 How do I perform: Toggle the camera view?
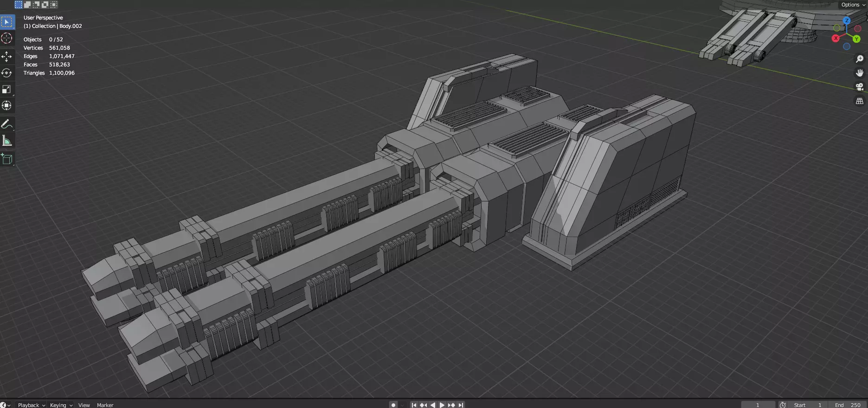pyautogui.click(x=860, y=87)
